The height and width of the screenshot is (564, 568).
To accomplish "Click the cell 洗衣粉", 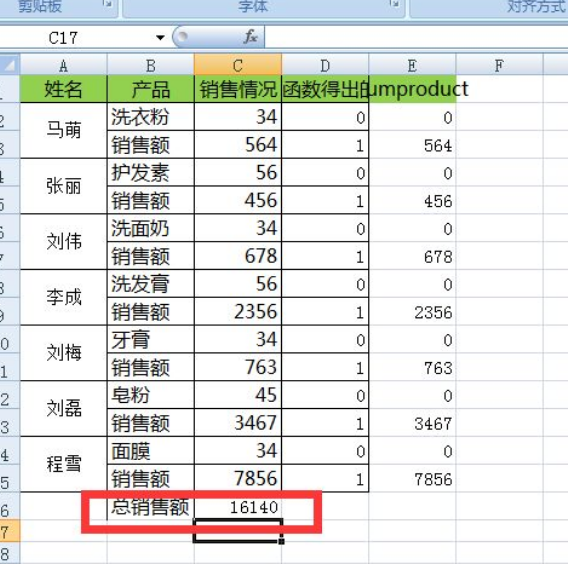I will [x=151, y=117].
